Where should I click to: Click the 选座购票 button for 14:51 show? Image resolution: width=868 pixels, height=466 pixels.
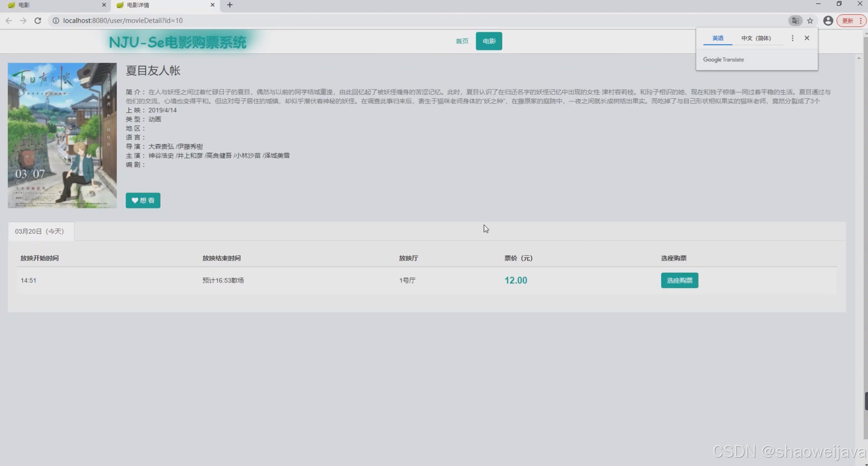[679, 280]
